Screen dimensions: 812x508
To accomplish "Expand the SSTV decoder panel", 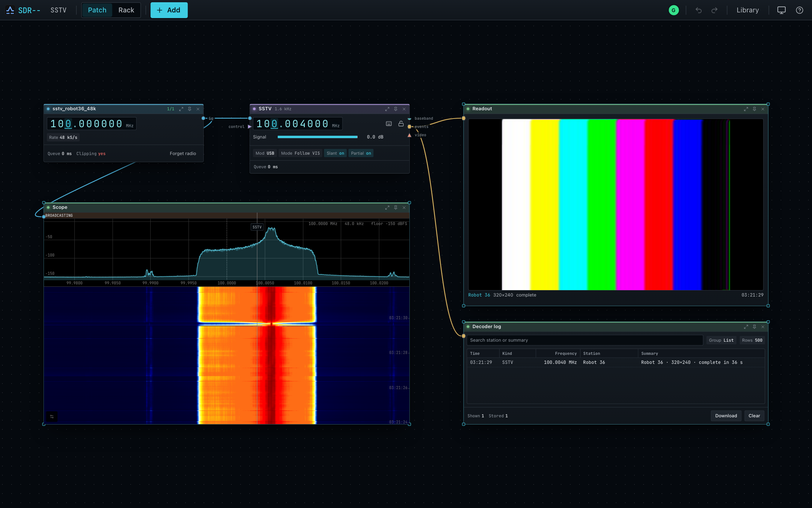I will [x=387, y=109].
